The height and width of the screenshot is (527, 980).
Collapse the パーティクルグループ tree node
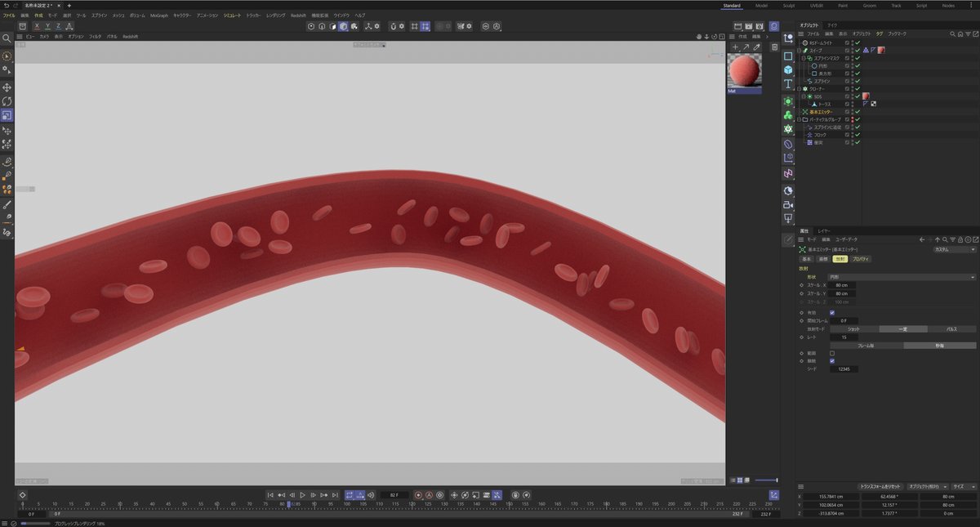click(x=800, y=119)
